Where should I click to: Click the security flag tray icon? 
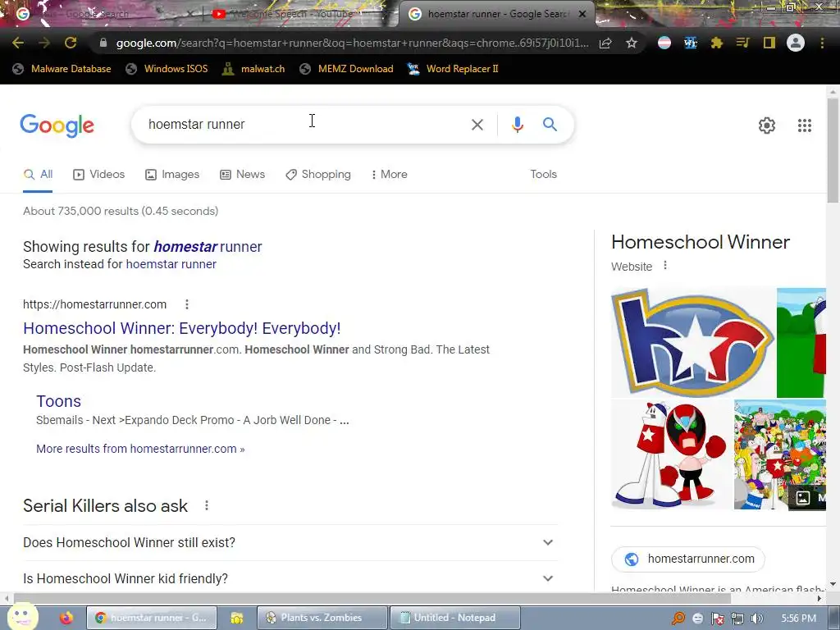coord(717,619)
